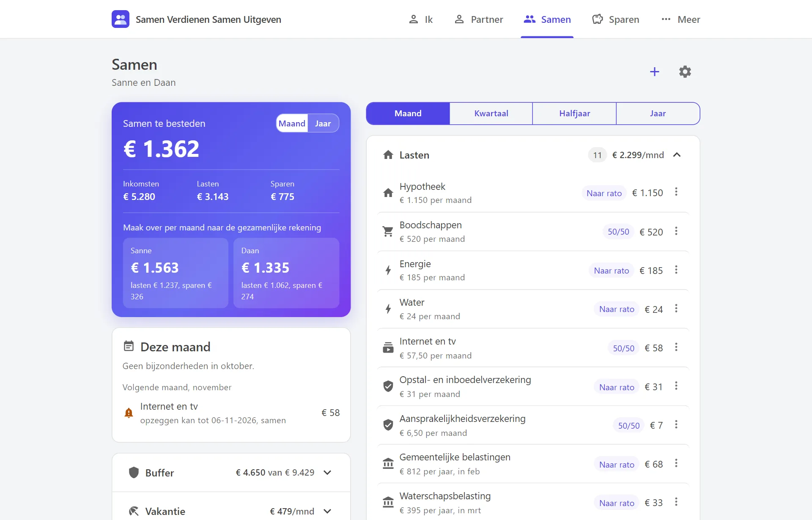The image size is (812, 520).
Task: Add a new item with plus icon
Action: click(x=654, y=72)
